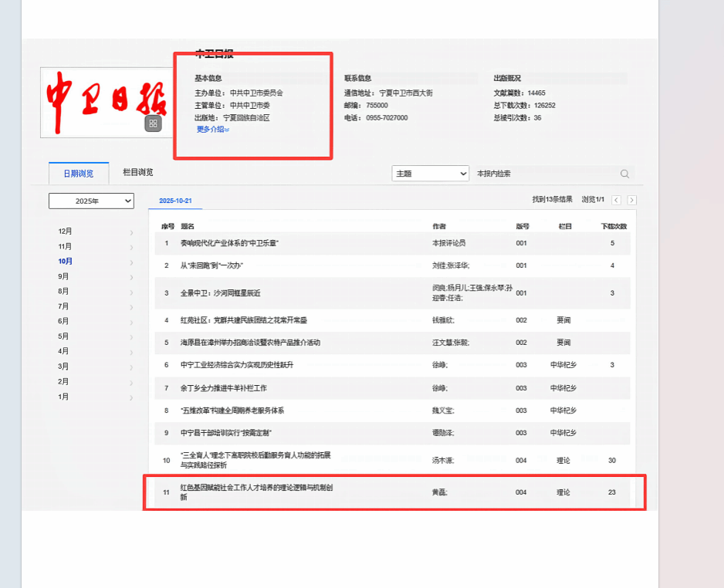
Task: Open article 余丁乡全力推进牛羊补栏工作
Action: (224, 388)
